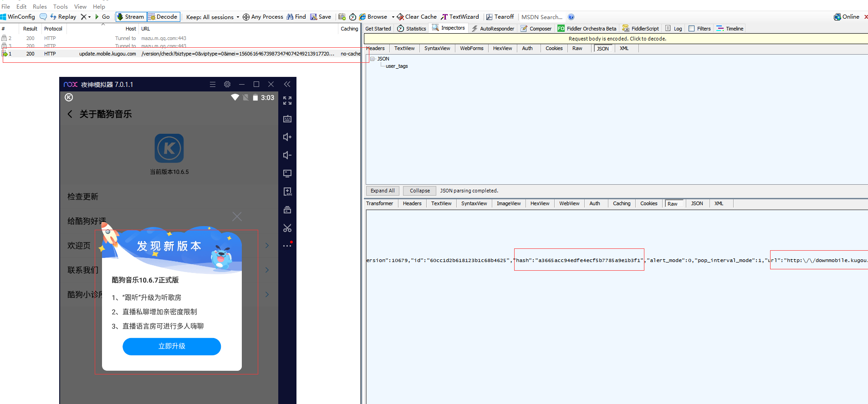Image resolution: width=868 pixels, height=404 pixels.
Task: Open the Tools menu
Action: 61,6
